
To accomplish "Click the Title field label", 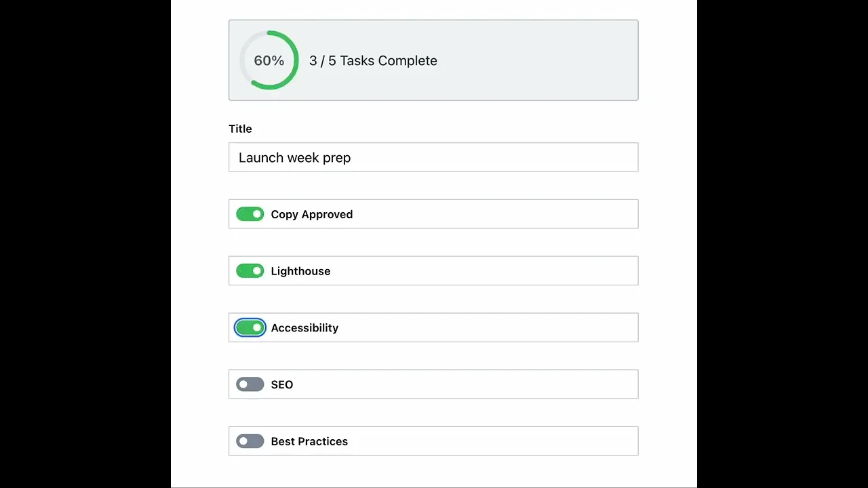I will (x=240, y=129).
